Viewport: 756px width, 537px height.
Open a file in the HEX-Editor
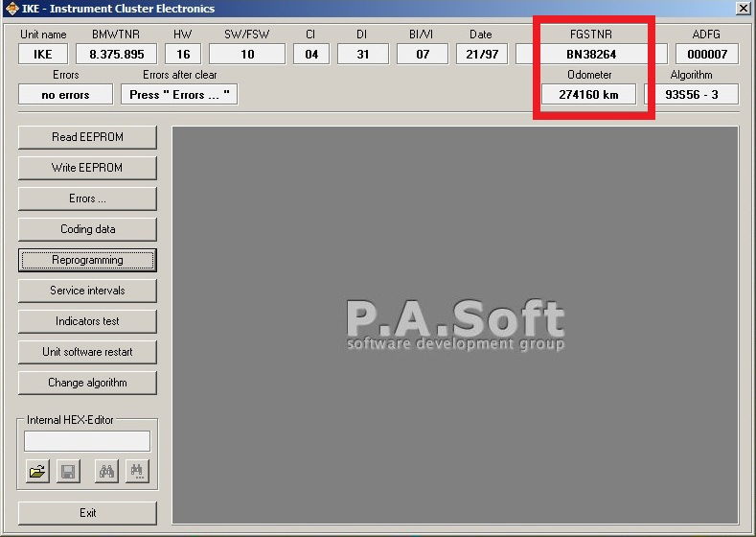37,471
